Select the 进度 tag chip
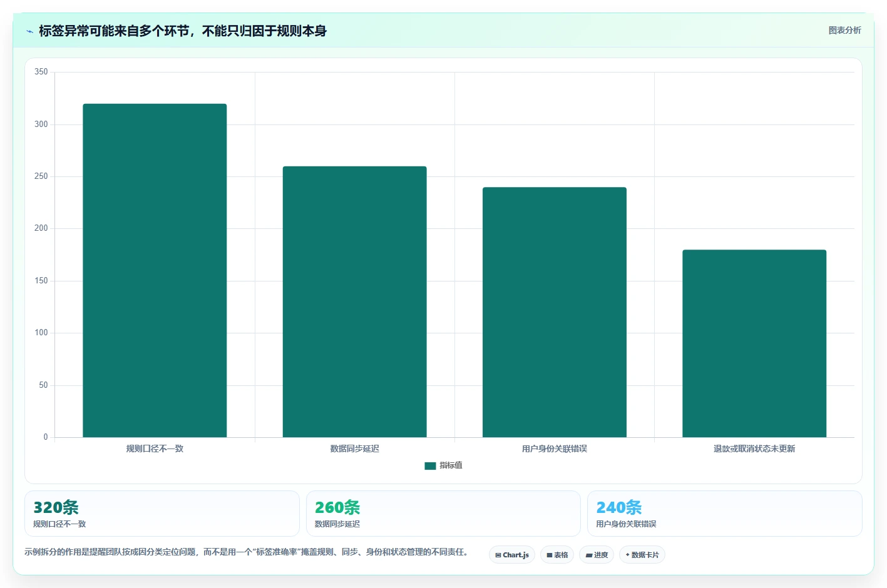Screen dimensions: 887x588 pyautogui.click(x=597, y=555)
